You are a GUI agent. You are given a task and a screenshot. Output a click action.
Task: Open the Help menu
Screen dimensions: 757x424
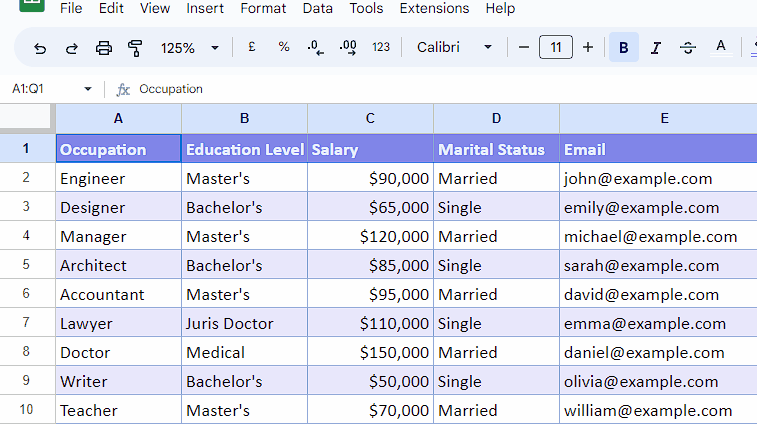tap(500, 8)
